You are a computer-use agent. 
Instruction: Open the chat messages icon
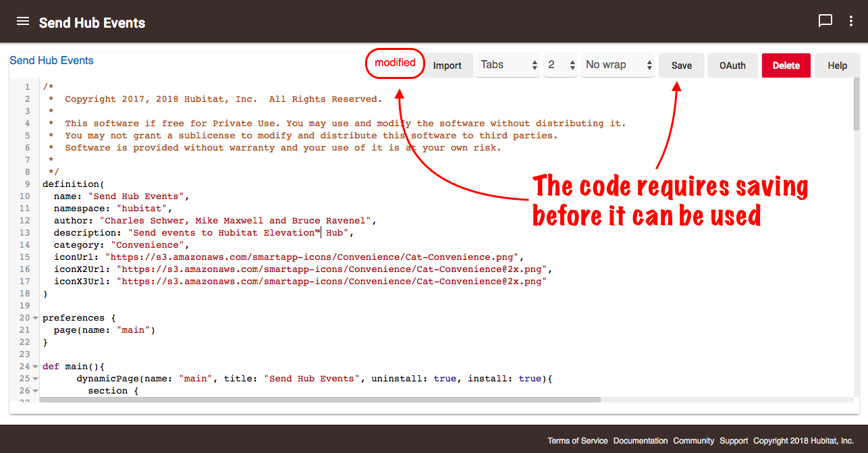click(825, 21)
